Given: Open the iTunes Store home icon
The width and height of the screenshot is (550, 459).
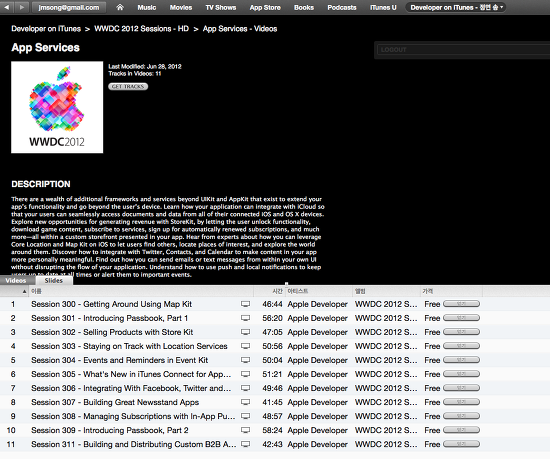Looking at the screenshot, I should [120, 7].
